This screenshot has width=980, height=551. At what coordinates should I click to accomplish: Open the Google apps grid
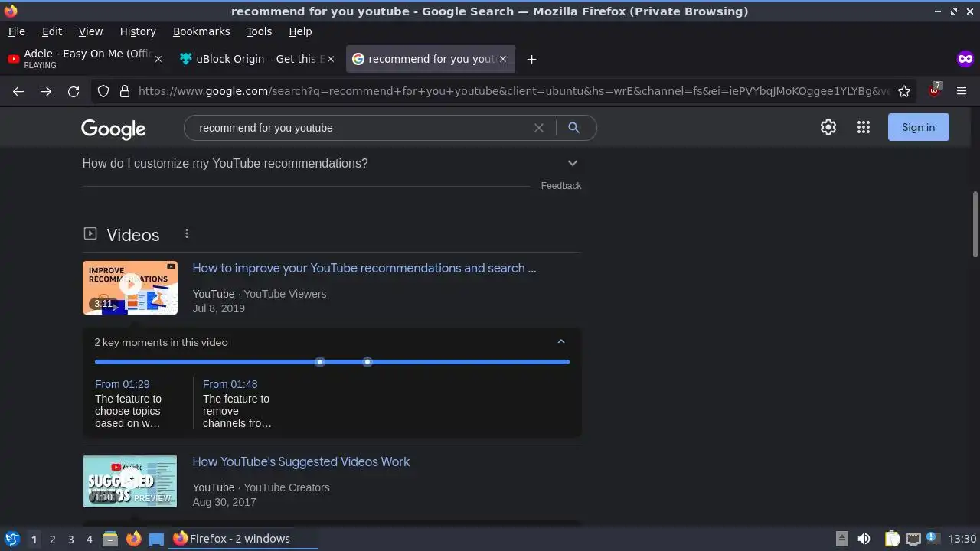coord(864,127)
